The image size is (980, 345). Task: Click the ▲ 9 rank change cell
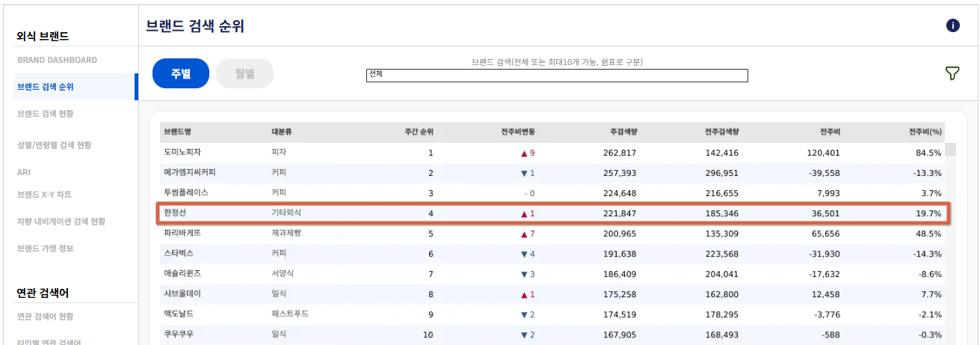(528, 153)
